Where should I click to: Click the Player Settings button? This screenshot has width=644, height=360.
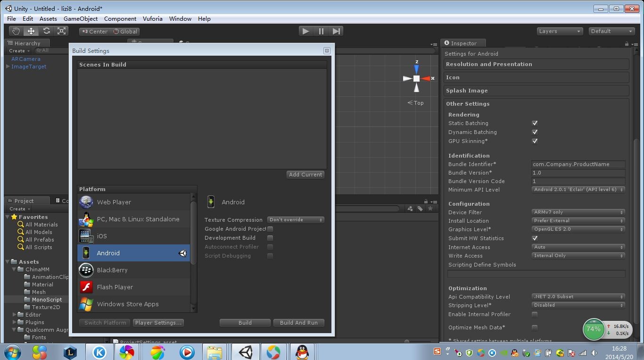click(x=158, y=323)
